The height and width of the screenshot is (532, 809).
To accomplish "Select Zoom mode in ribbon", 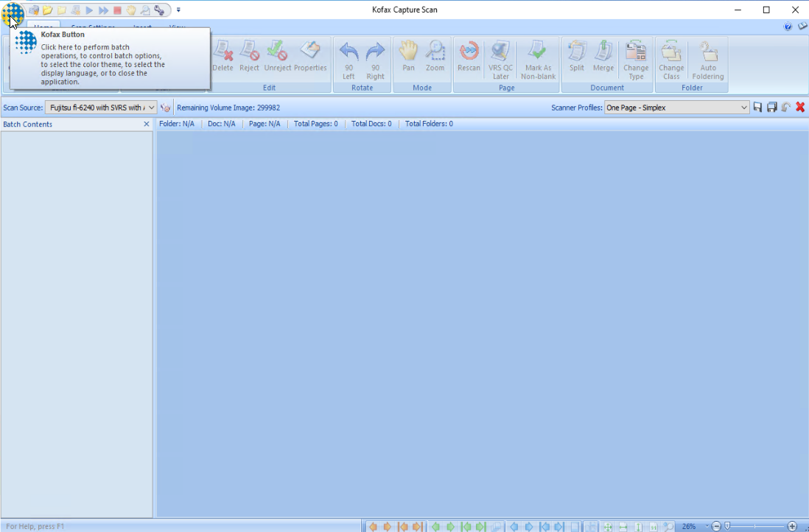I will coord(435,57).
